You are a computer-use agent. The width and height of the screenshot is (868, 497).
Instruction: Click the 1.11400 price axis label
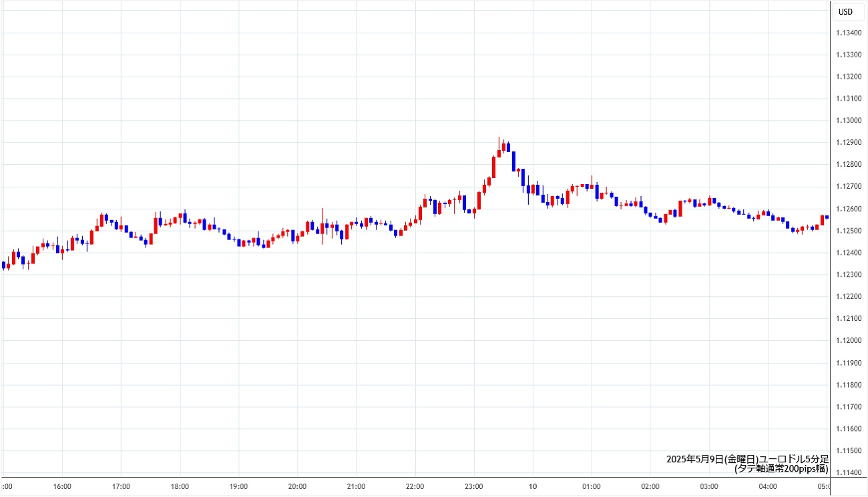(847, 473)
